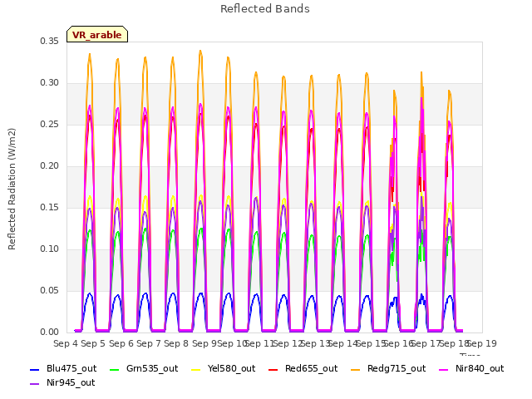The image size is (532, 399).
Task: Select the Grn535_out legend color swatch
Action: pos(115,369)
